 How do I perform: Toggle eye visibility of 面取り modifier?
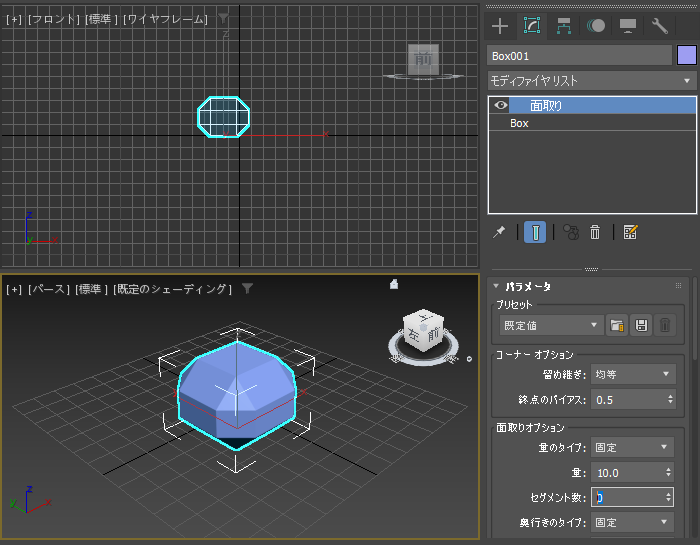click(x=501, y=105)
